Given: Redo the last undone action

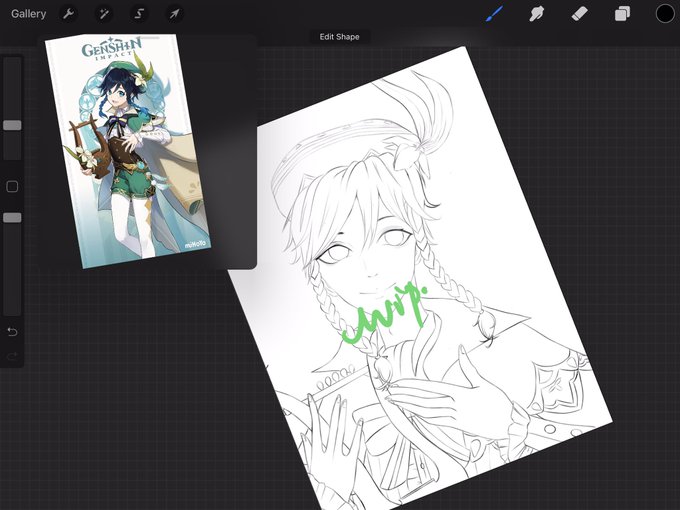Looking at the screenshot, I should (x=12, y=356).
